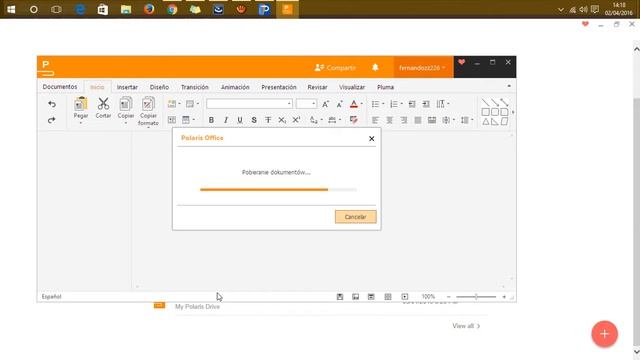Switch to the Presentación tab
Image resolution: width=640 pixels, height=360 pixels.
click(x=279, y=87)
